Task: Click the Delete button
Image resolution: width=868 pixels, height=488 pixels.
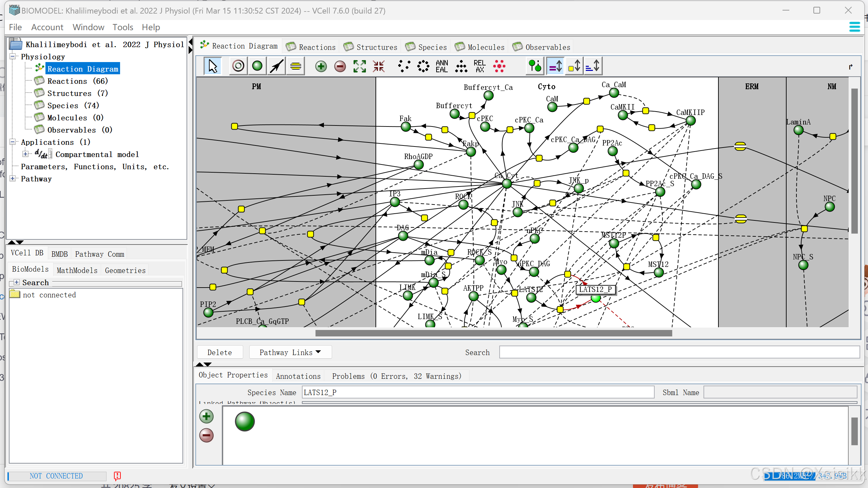Action: 219,352
